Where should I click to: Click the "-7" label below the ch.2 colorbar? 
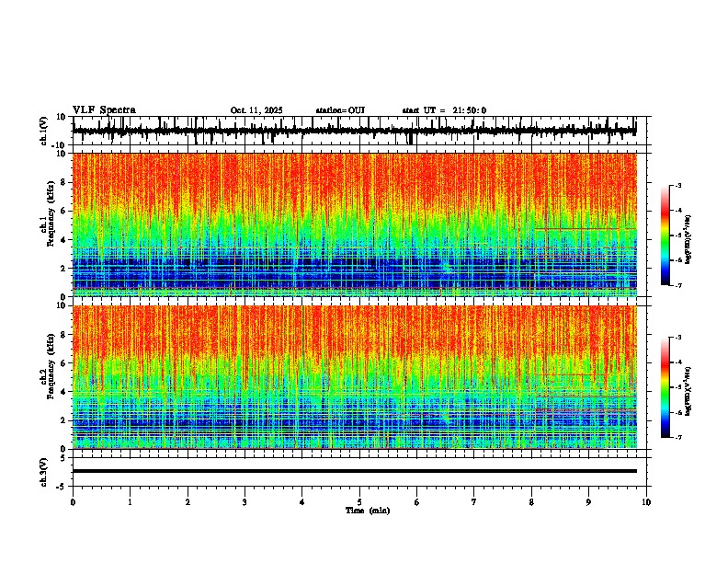tap(677, 437)
